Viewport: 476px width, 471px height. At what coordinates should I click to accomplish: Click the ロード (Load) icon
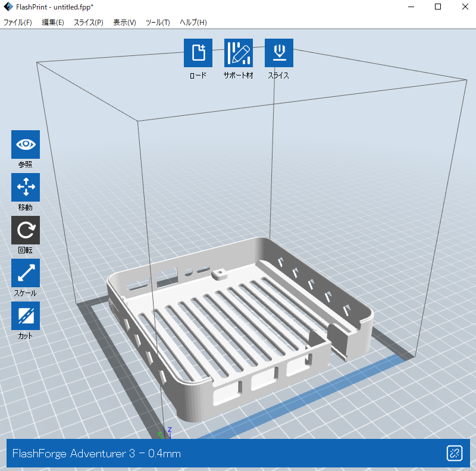click(x=198, y=54)
